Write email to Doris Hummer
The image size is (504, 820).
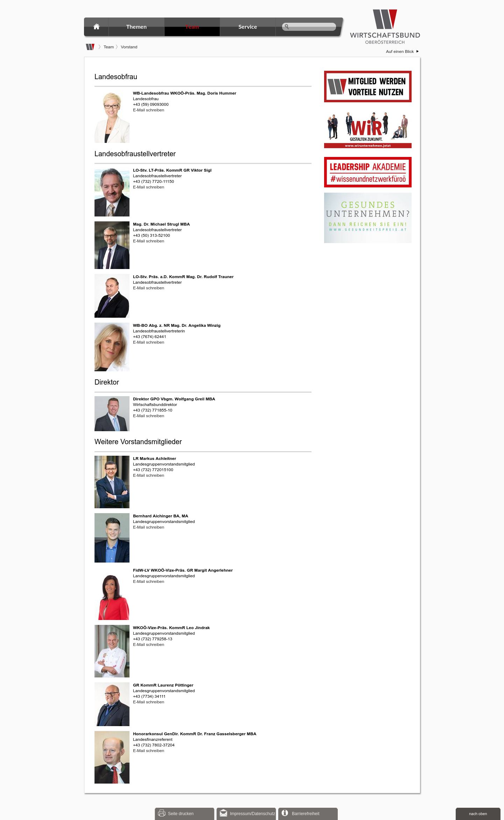tap(148, 110)
